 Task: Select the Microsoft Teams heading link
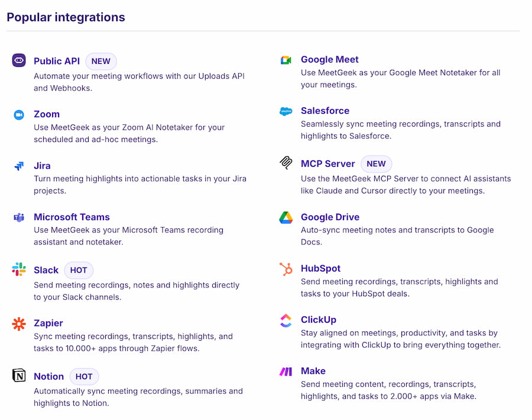pyautogui.click(x=72, y=217)
